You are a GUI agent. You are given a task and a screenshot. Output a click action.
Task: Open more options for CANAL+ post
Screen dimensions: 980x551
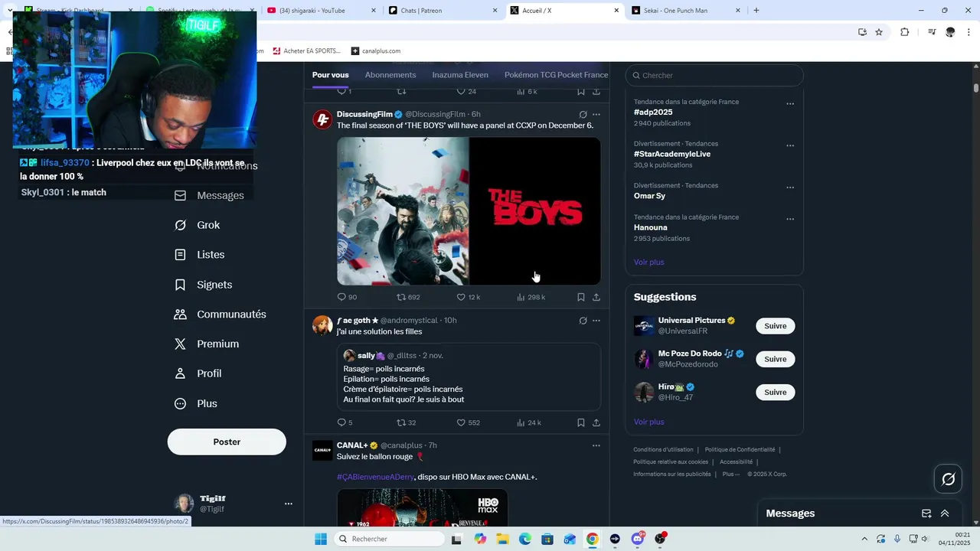[596, 445]
